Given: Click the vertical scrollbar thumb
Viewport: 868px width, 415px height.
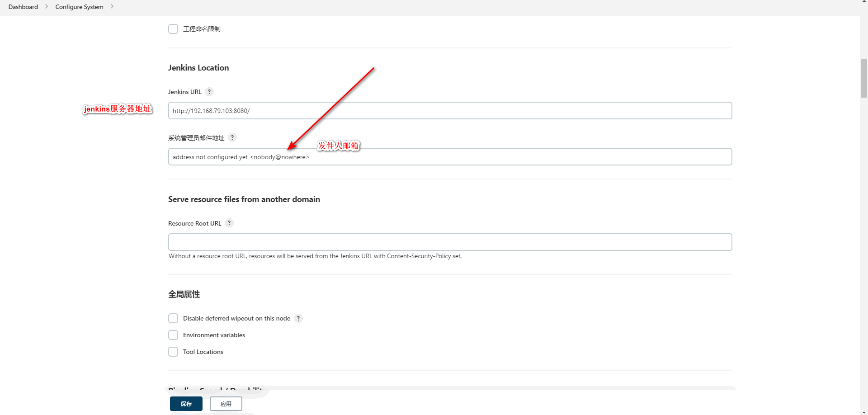Looking at the screenshot, I should [864, 78].
